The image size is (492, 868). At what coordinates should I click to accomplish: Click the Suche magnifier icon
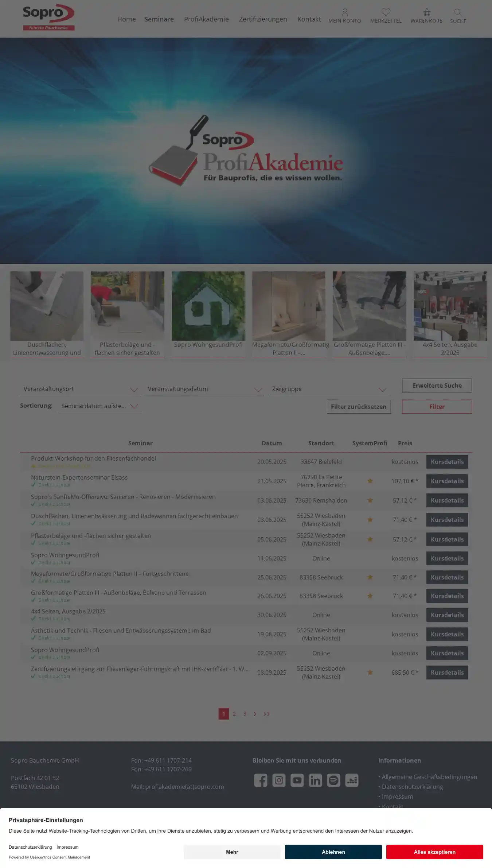click(x=458, y=13)
